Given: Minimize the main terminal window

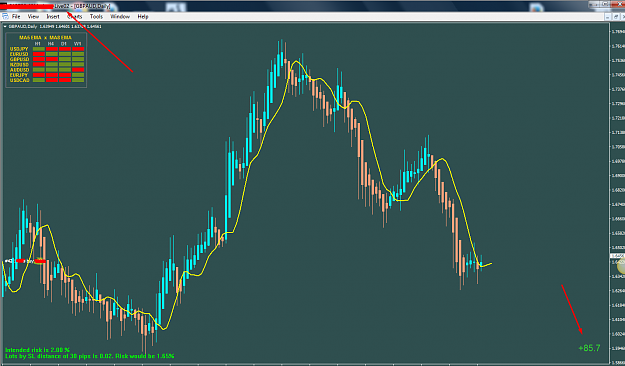Looking at the screenshot, I should coord(593,4).
